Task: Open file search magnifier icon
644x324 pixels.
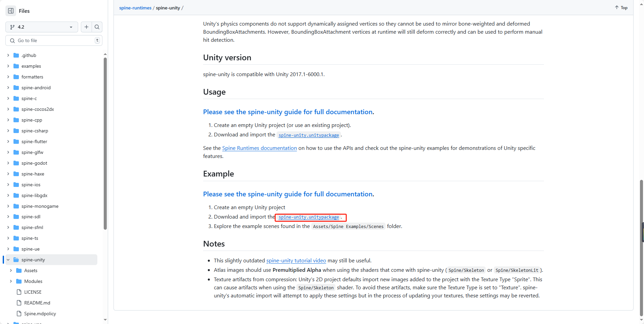Action: click(97, 27)
